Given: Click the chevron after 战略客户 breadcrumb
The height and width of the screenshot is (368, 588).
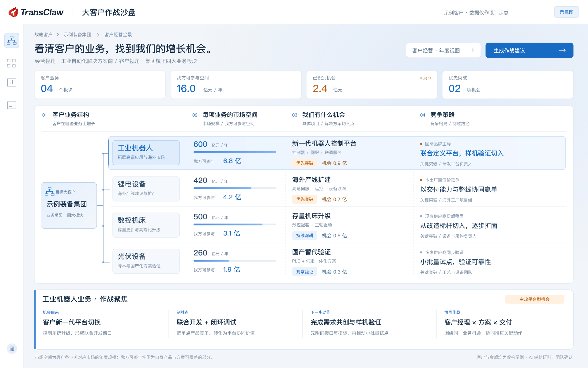Looking at the screenshot, I should point(58,35).
